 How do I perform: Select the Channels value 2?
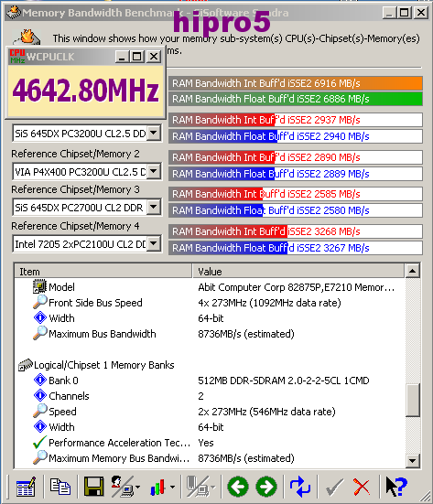[x=200, y=396]
